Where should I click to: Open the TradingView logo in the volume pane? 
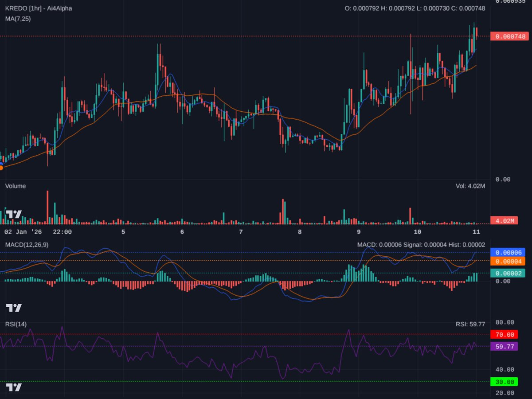tap(14, 214)
